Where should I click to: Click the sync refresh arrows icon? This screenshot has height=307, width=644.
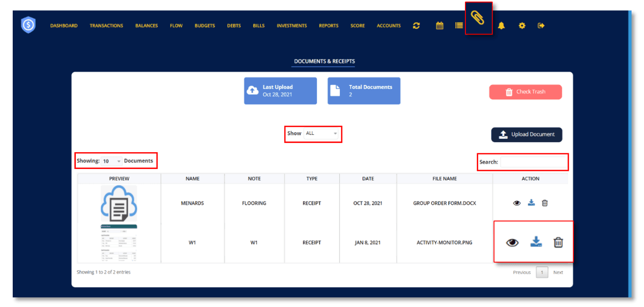417,25
